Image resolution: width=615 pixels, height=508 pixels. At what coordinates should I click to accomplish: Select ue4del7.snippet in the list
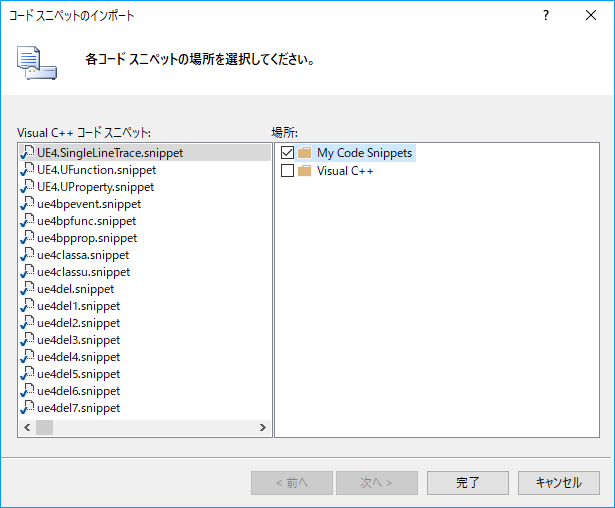pos(78,408)
